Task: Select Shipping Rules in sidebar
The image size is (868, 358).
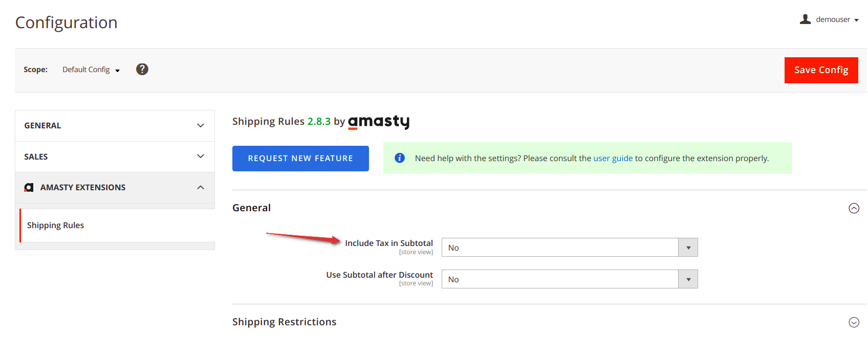Action: point(55,225)
